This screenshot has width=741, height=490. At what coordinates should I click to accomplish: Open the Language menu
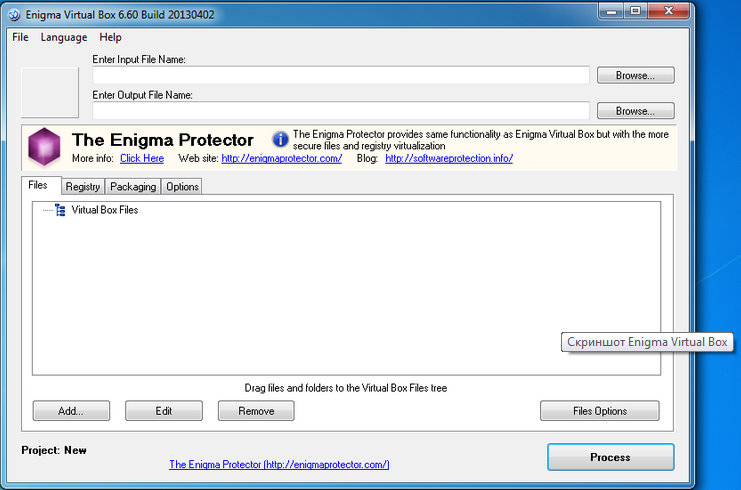click(x=64, y=37)
